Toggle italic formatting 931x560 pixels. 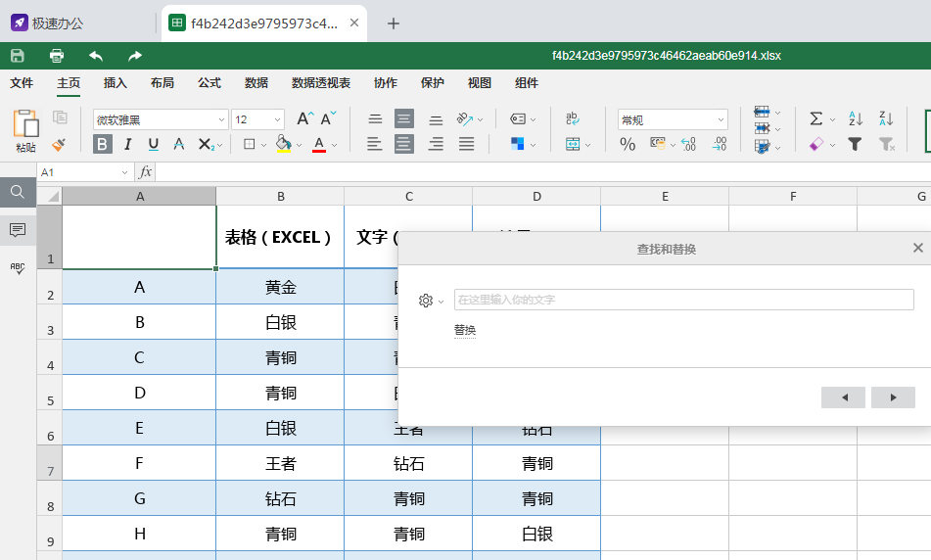[x=127, y=144]
